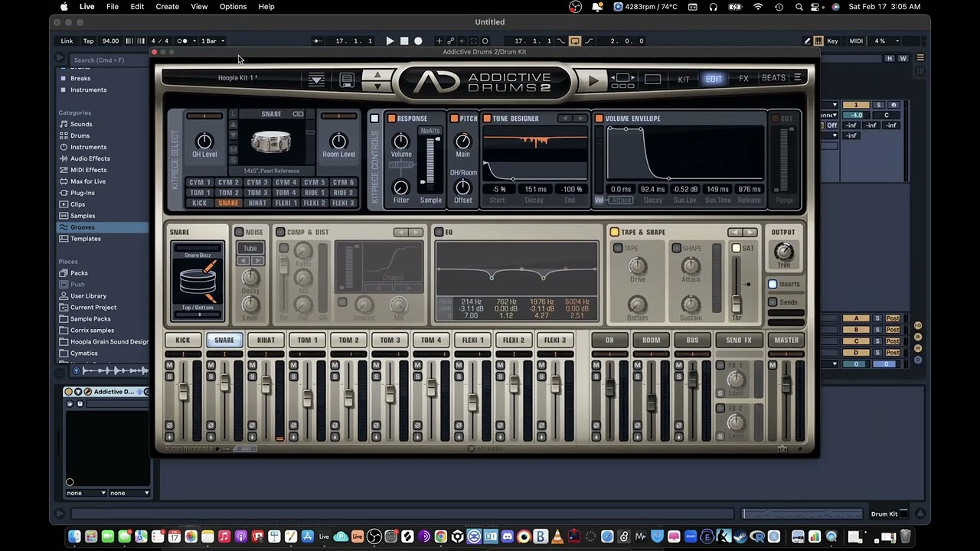Screen dimensions: 980x551
Task: Select the KICK kitpiece slot button
Action: coord(199,203)
